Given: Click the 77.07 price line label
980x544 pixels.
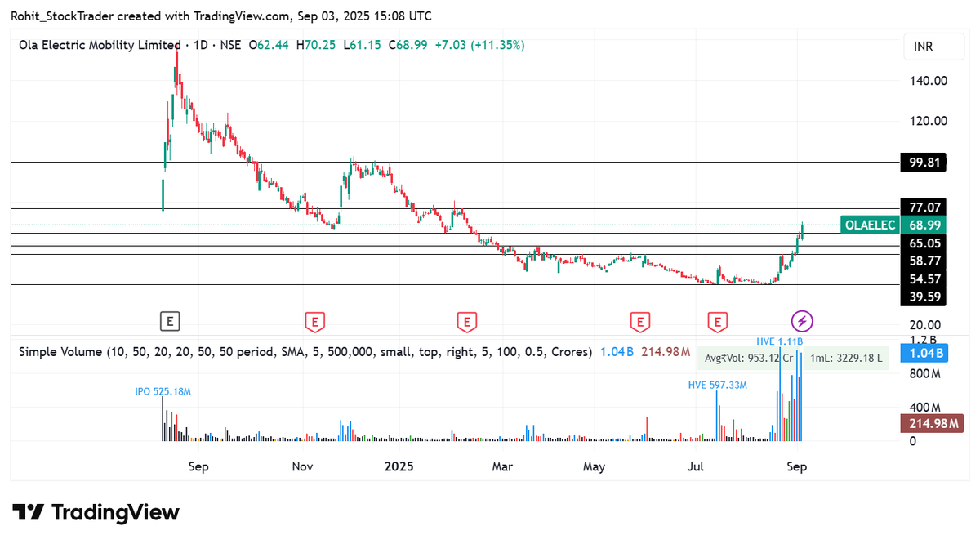Looking at the screenshot, I should point(924,207).
